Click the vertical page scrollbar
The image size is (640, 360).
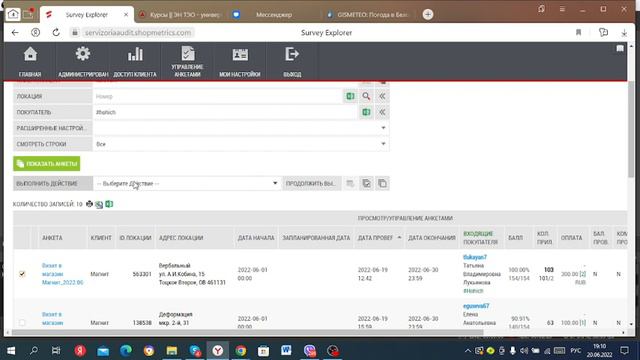pos(631,129)
